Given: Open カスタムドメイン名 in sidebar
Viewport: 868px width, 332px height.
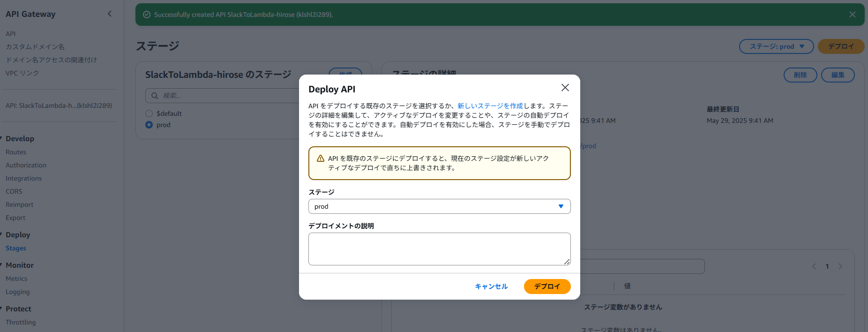Looking at the screenshot, I should pyautogui.click(x=35, y=47).
